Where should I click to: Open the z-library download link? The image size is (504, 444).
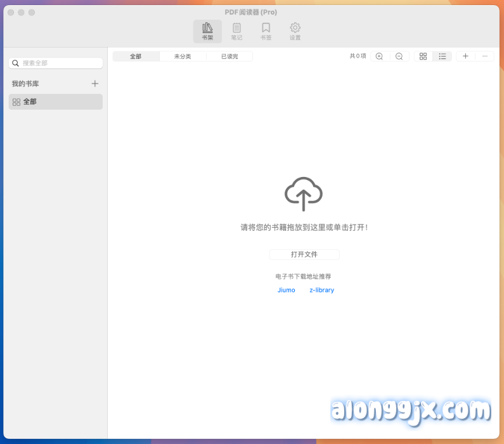(x=321, y=290)
